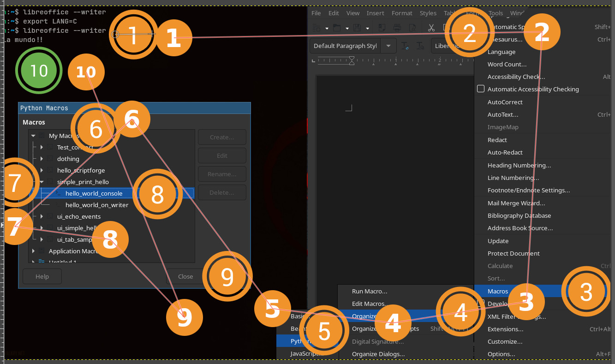Click Close button in Python Macros dialog

point(185,276)
